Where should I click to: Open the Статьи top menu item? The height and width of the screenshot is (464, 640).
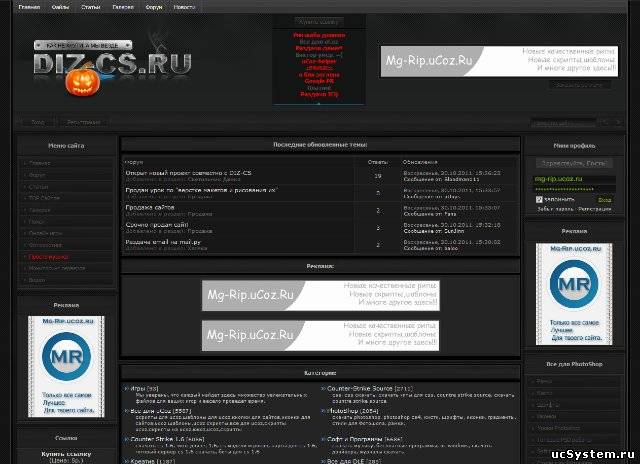pyautogui.click(x=91, y=6)
